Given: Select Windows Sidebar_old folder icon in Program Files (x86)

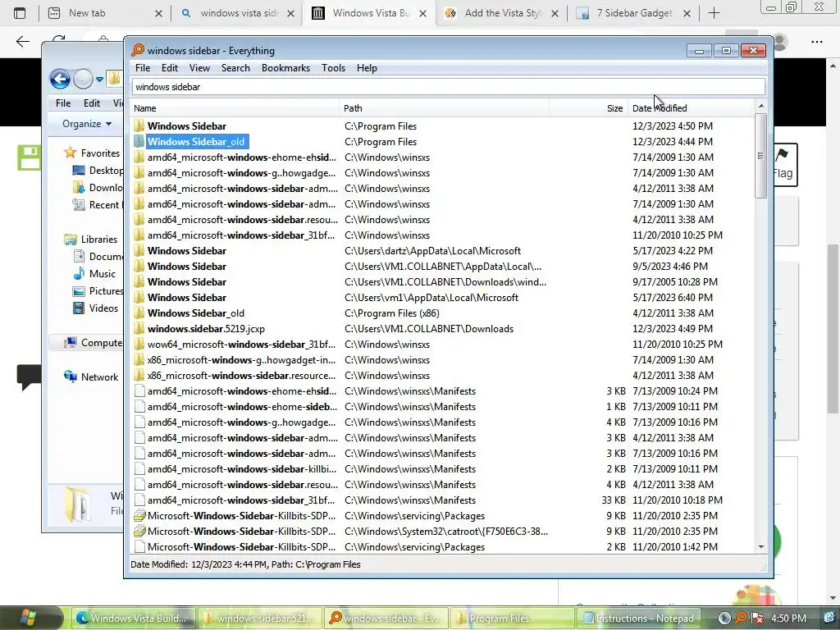Looking at the screenshot, I should click(139, 313).
